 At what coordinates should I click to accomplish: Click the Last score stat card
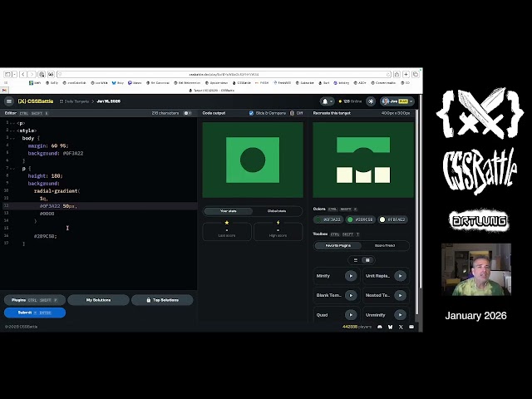[227, 231]
